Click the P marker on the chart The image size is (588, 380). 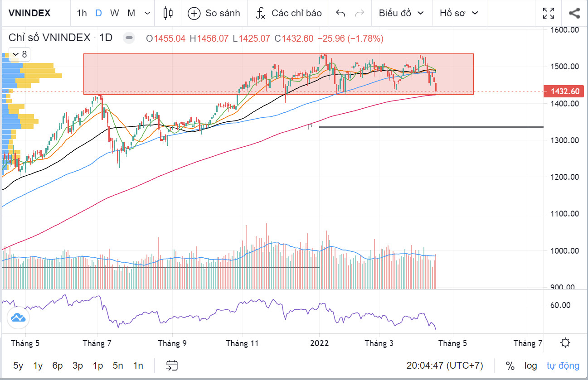pos(310,127)
